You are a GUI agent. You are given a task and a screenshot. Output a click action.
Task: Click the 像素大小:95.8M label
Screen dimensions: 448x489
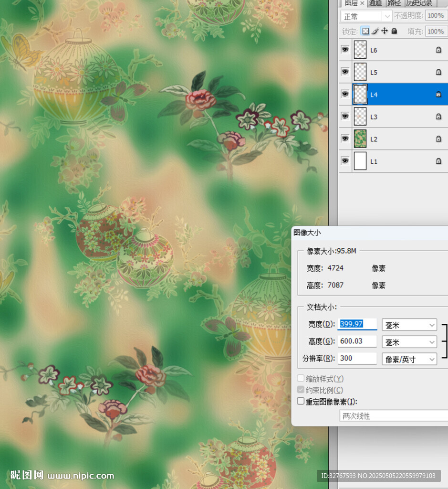(x=332, y=251)
